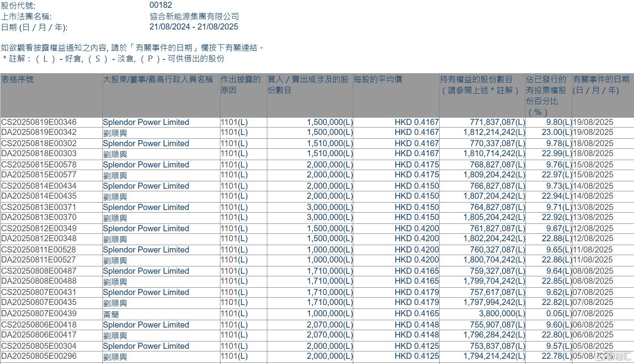Click form serial CS20250813E00371
Image resolution: width=634 pixels, height=364 pixels.
39,207
